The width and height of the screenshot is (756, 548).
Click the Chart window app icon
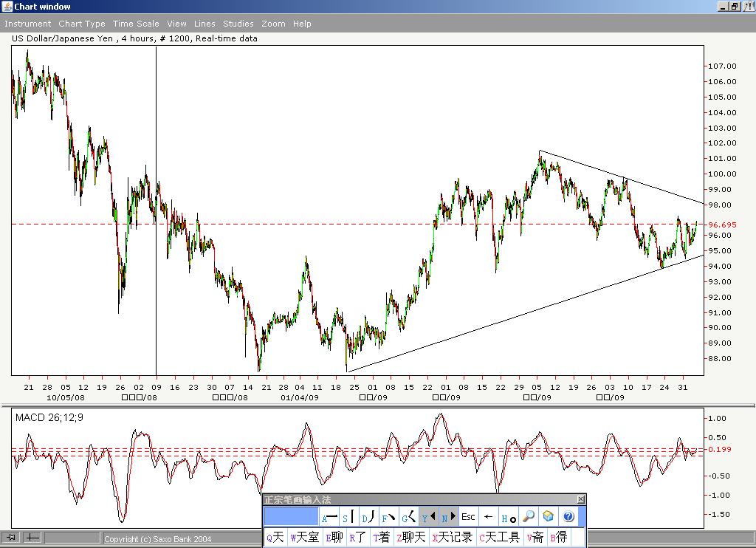click(7, 6)
